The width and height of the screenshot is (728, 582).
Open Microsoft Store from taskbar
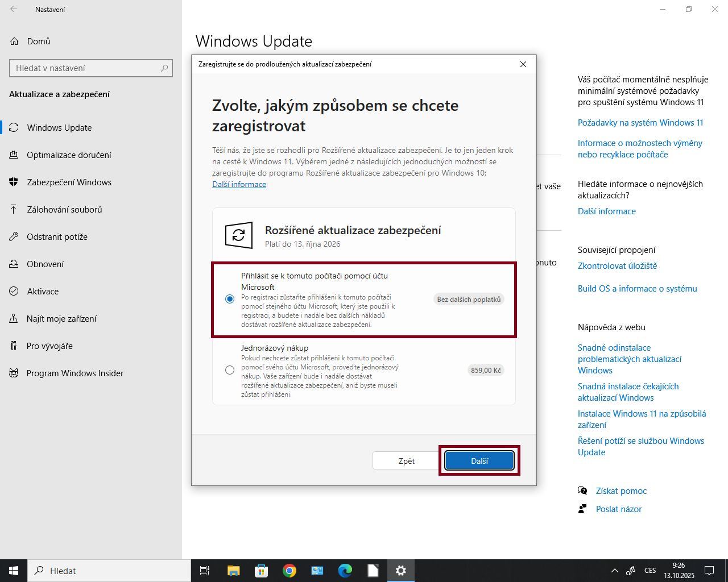tap(261, 571)
